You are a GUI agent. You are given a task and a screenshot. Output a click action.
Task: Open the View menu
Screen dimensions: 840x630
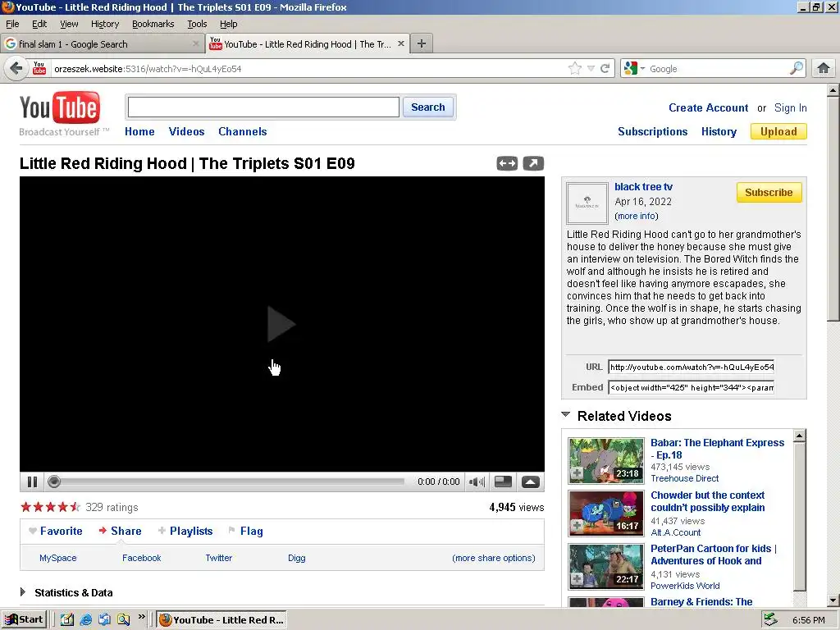69,24
